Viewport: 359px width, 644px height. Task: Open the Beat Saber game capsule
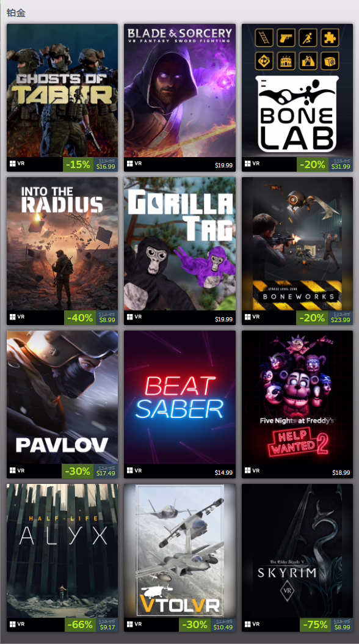(179, 397)
